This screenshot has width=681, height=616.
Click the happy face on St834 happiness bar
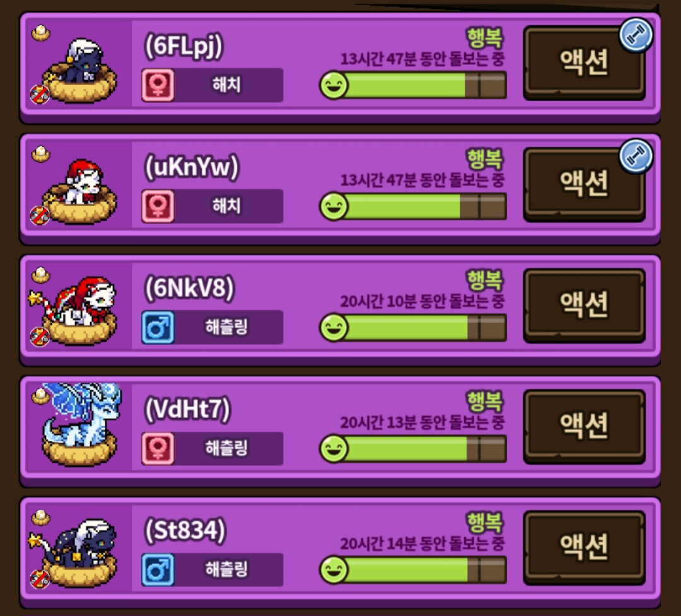(334, 570)
